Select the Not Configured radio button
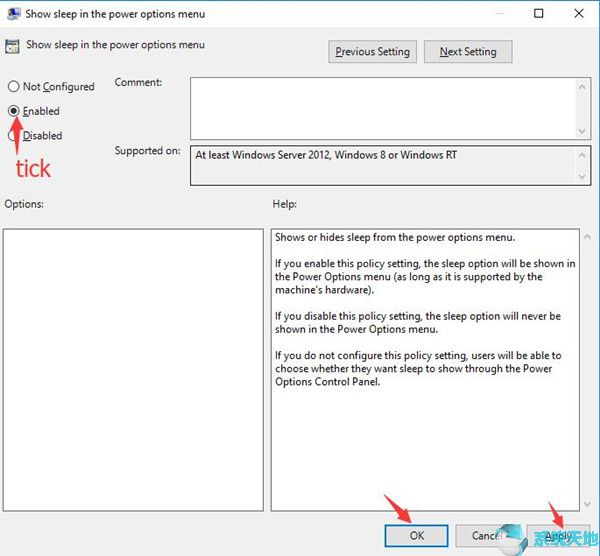This screenshot has width=600, height=556. tap(13, 86)
